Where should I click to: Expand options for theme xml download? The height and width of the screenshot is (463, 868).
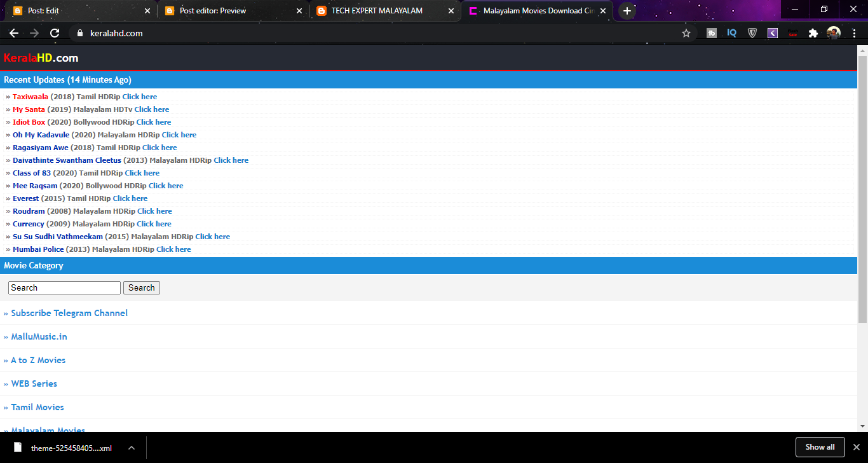(x=132, y=448)
